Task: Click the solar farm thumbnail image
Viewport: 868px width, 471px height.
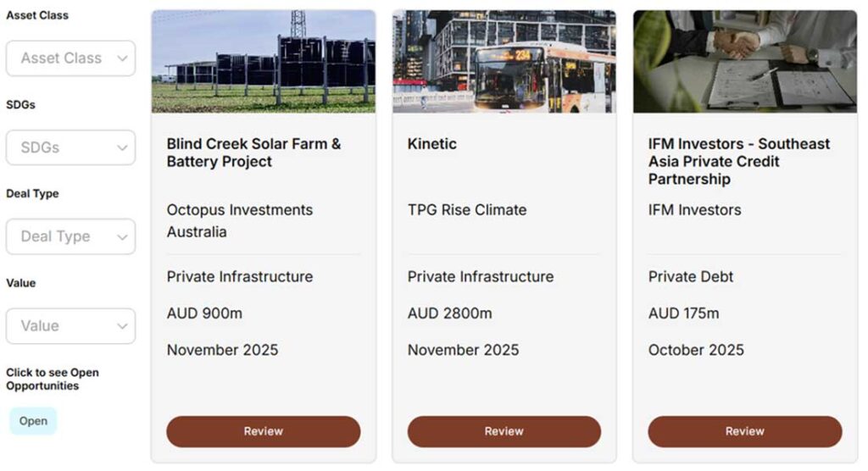Action: [263, 62]
